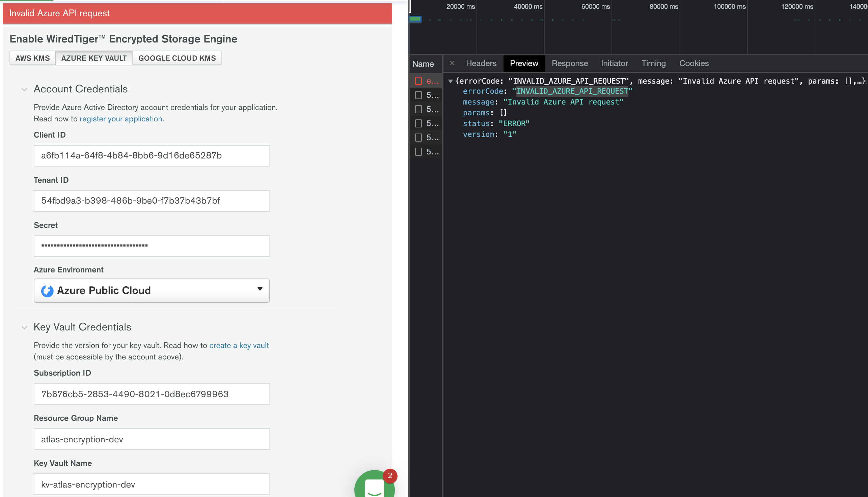Screen dimensions: 868x497
Task: Collapse the errorCode JSON object triangle
Action: pos(451,81)
